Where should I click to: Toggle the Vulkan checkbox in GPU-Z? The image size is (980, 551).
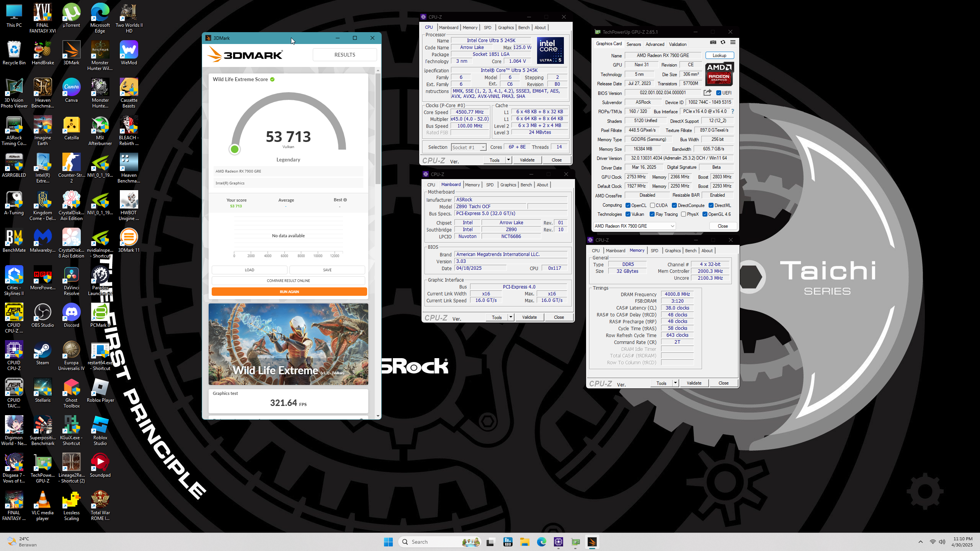[x=628, y=214]
